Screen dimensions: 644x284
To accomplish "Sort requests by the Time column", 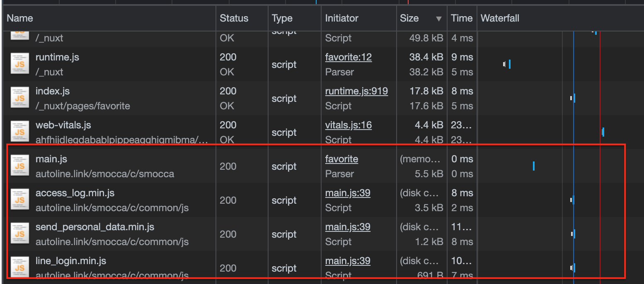I will 461,18.
